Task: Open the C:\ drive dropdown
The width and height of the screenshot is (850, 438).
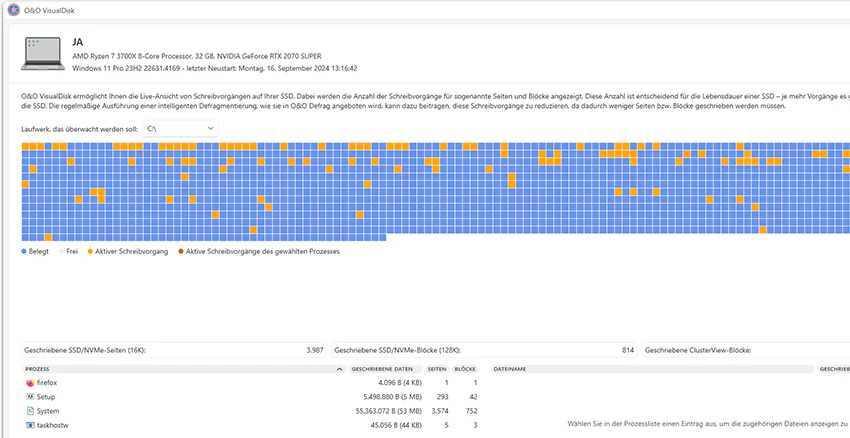Action: coord(181,129)
